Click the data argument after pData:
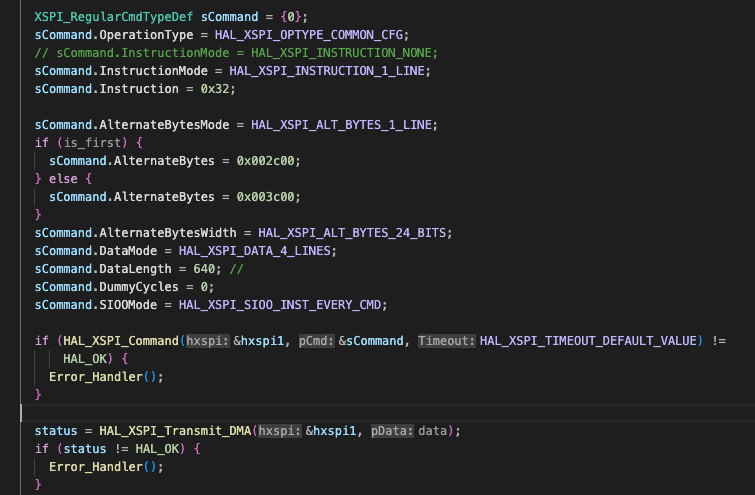755x495 pixels. click(432, 431)
